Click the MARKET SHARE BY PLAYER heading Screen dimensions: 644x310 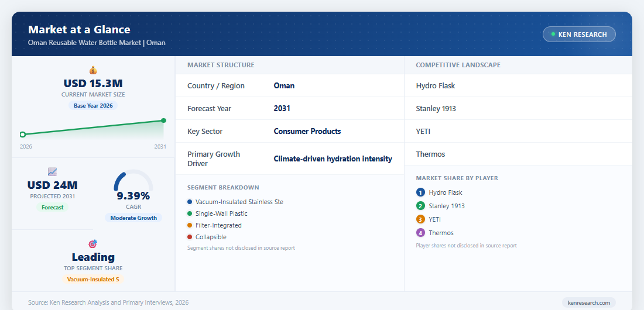[x=457, y=178]
